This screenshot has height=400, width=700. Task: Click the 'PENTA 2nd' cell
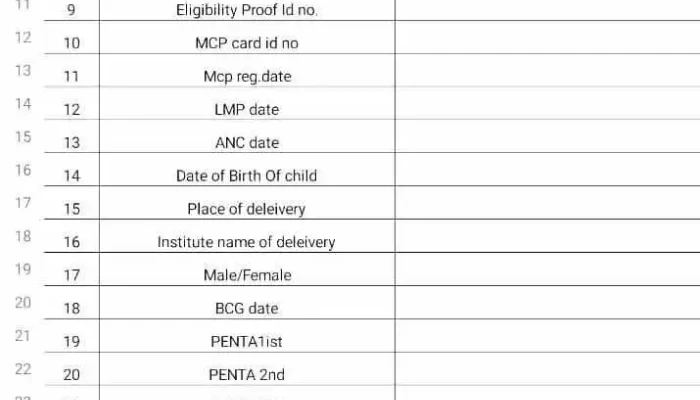[247, 369]
